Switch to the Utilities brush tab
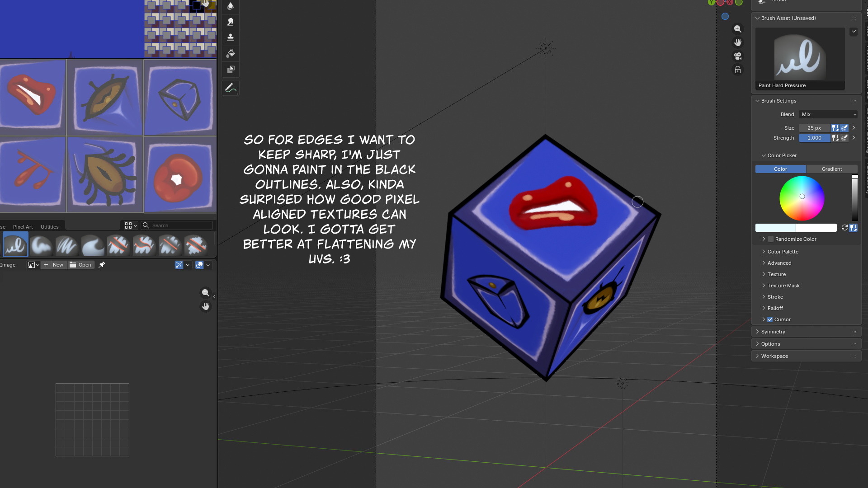The image size is (868, 488). (x=50, y=227)
